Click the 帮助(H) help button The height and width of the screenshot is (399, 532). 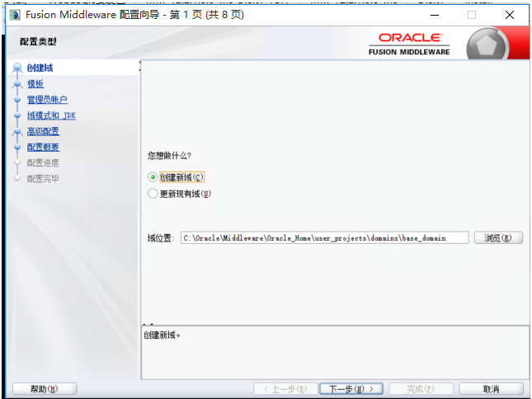tap(45, 389)
